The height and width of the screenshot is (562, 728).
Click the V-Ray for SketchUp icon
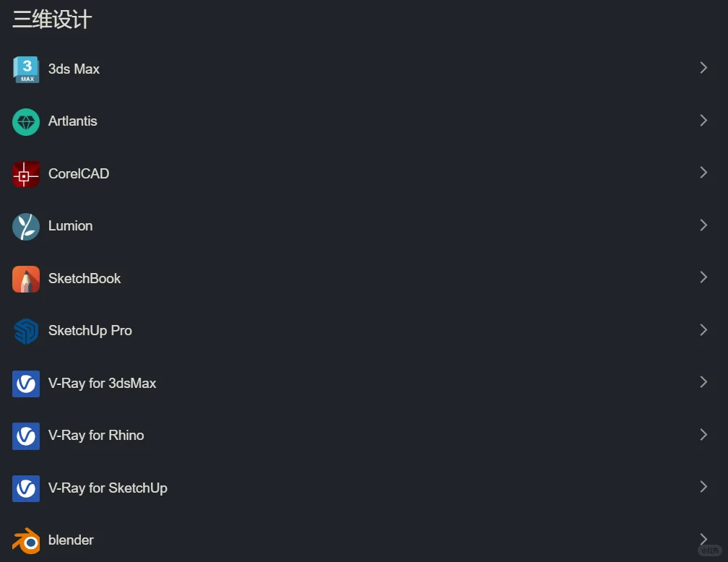(x=26, y=488)
